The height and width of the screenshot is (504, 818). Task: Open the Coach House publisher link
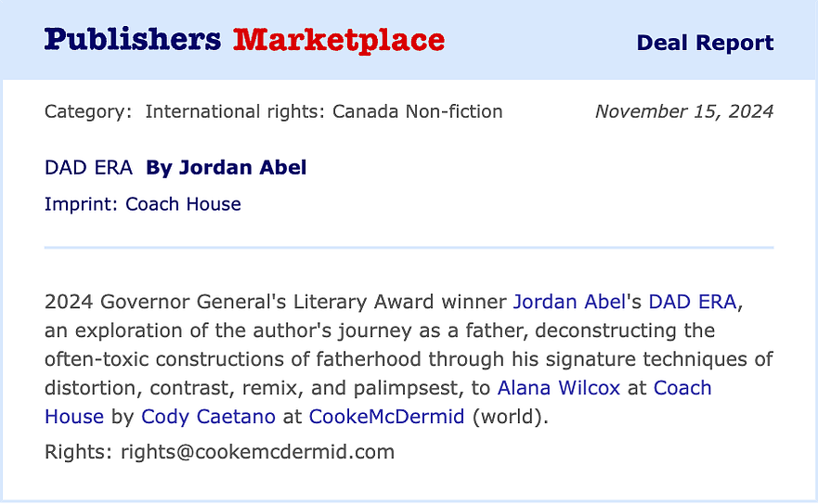coord(682,388)
